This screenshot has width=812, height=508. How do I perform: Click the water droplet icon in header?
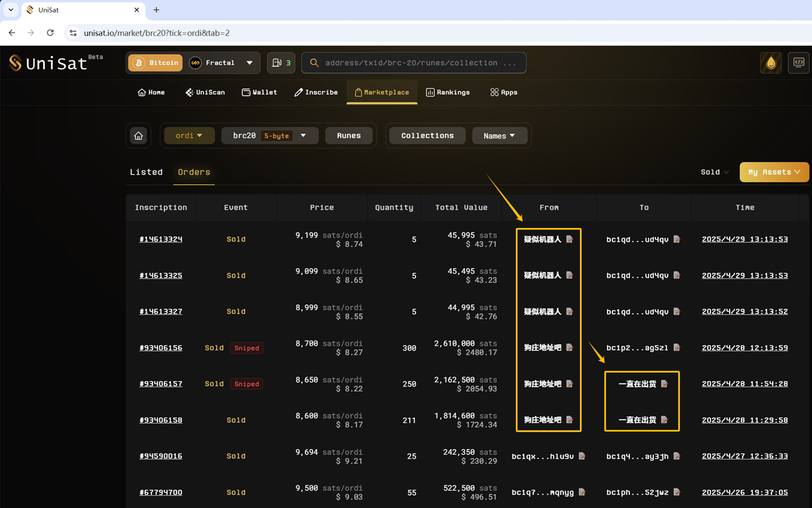coord(771,63)
